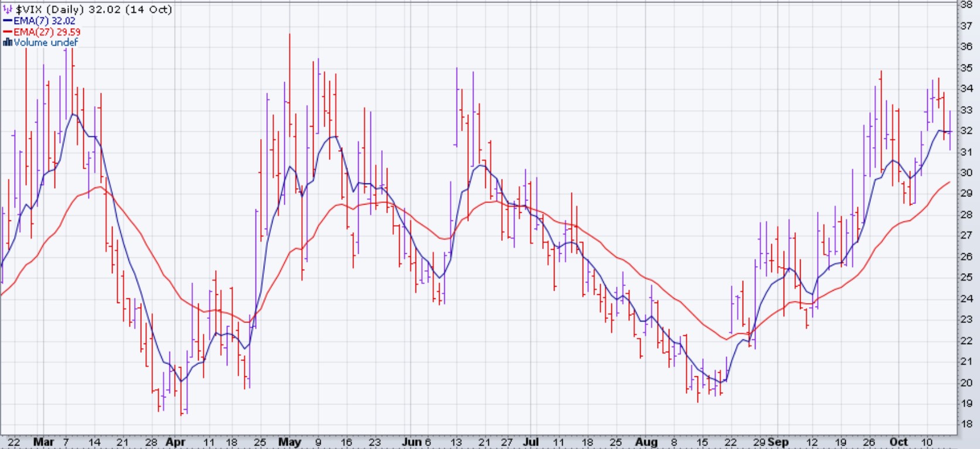The width and height of the screenshot is (980, 449).
Task: Click the Mar label on the date axis
Action: click(x=43, y=442)
